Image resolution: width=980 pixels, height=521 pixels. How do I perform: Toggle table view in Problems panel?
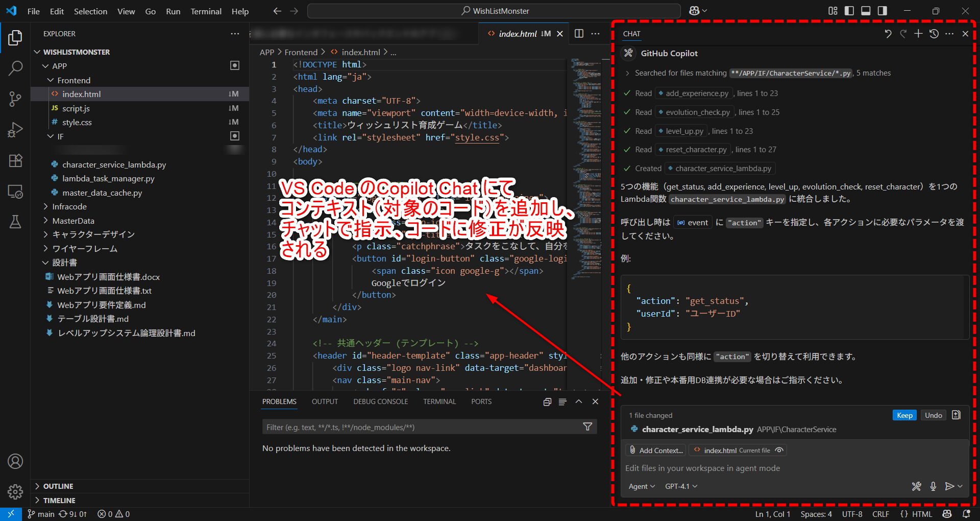point(562,401)
